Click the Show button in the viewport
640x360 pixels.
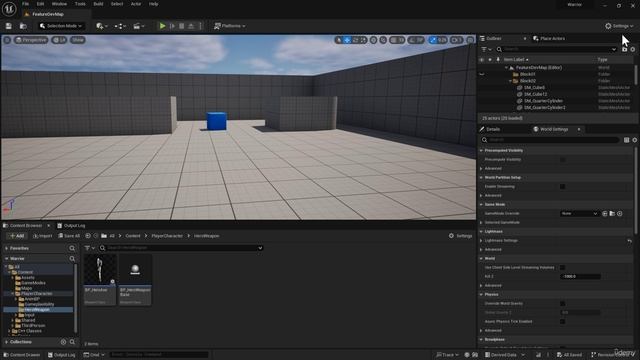78,40
